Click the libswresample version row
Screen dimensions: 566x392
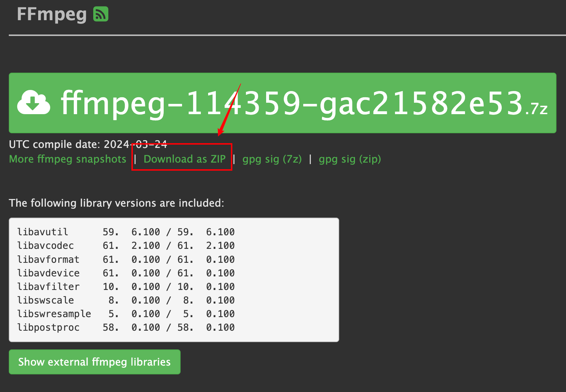[126, 314]
